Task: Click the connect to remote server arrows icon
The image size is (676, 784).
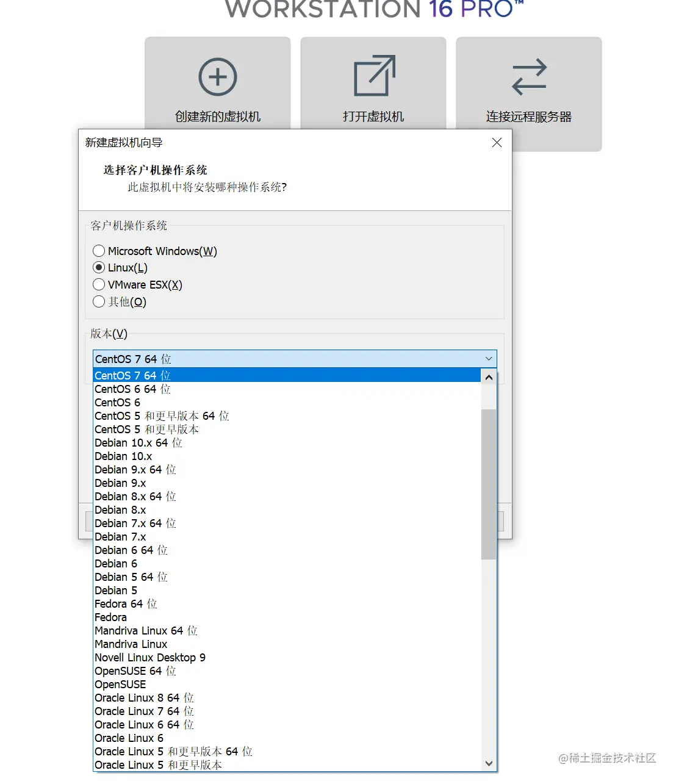Action: click(529, 77)
